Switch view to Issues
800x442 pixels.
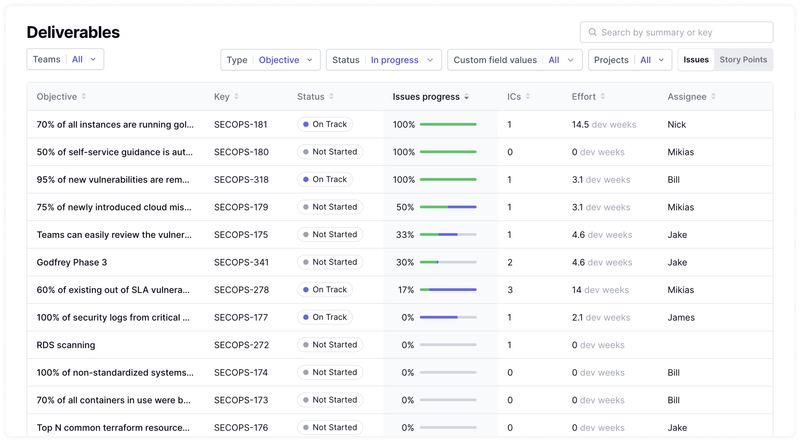point(696,60)
